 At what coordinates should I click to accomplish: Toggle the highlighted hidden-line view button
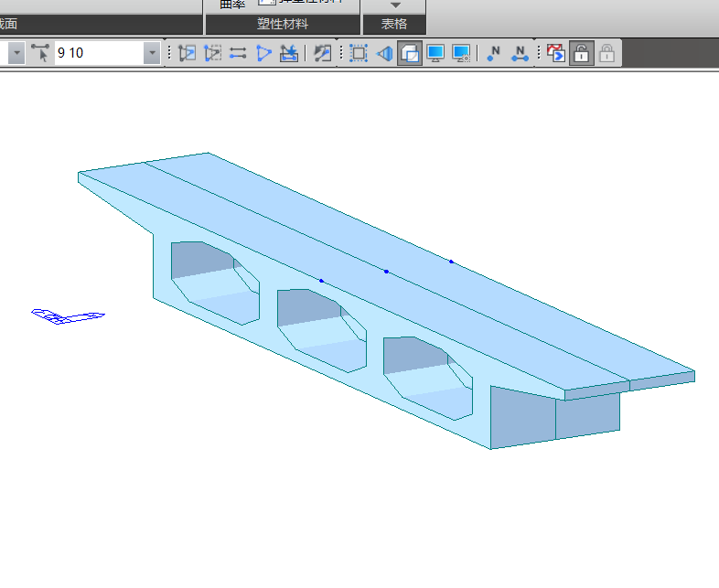click(410, 53)
